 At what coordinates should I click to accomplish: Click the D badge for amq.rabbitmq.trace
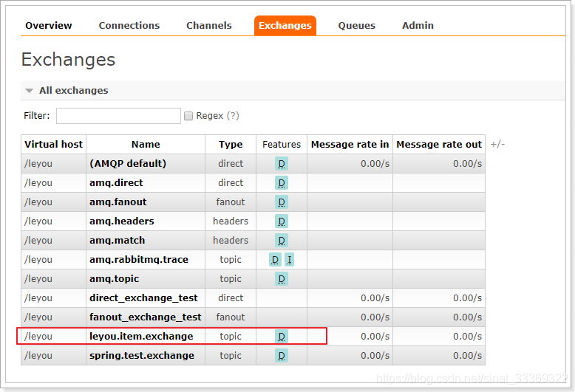point(275,260)
